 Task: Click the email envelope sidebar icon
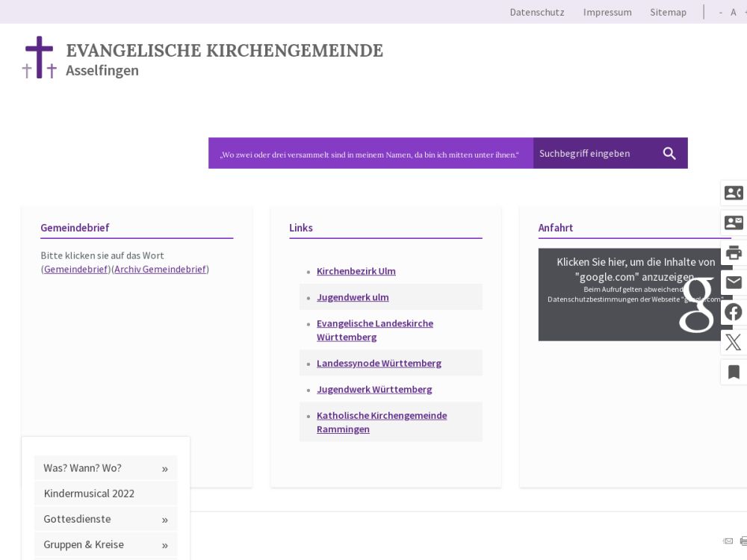tap(734, 282)
